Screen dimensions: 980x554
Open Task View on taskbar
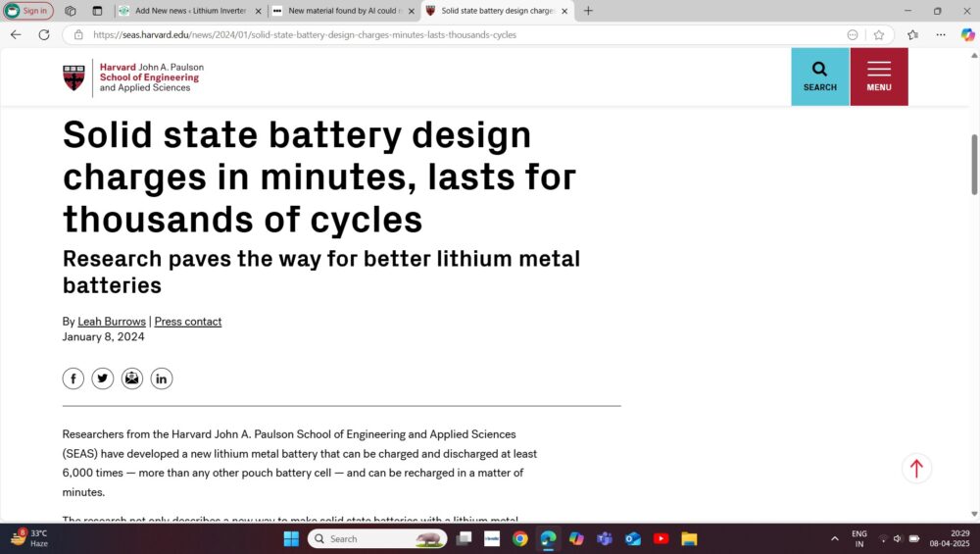coord(464,538)
